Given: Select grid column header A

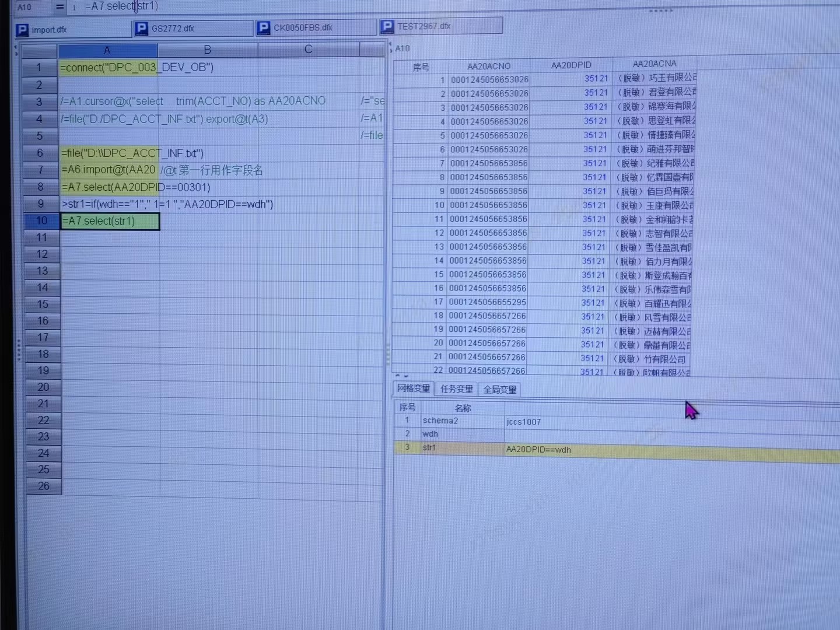Looking at the screenshot, I should 107,50.
